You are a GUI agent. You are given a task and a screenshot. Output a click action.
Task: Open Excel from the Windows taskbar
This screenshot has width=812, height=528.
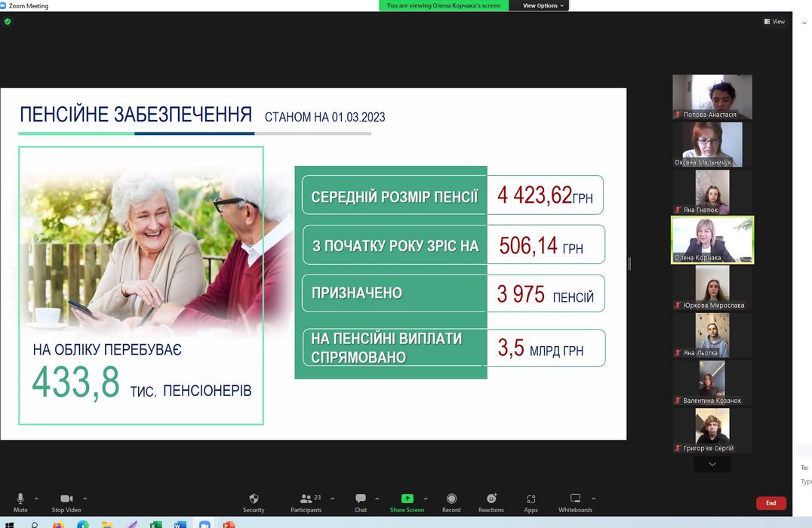155,523
